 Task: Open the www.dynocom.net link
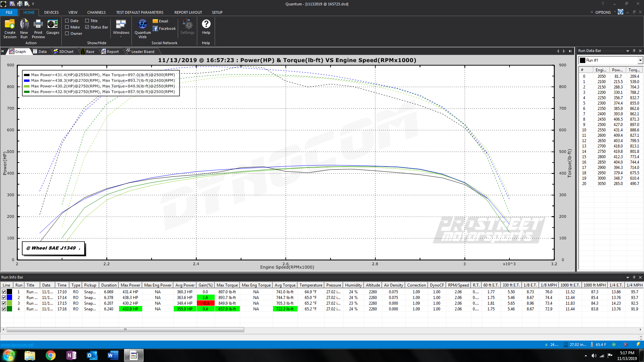click(x=17, y=345)
